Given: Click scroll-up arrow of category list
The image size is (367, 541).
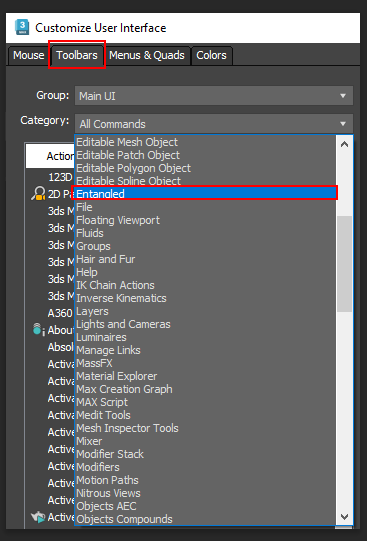Looking at the screenshot, I should coord(344,145).
